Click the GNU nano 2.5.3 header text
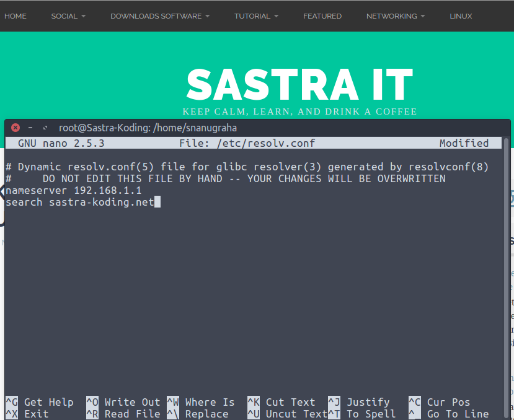 coord(61,143)
